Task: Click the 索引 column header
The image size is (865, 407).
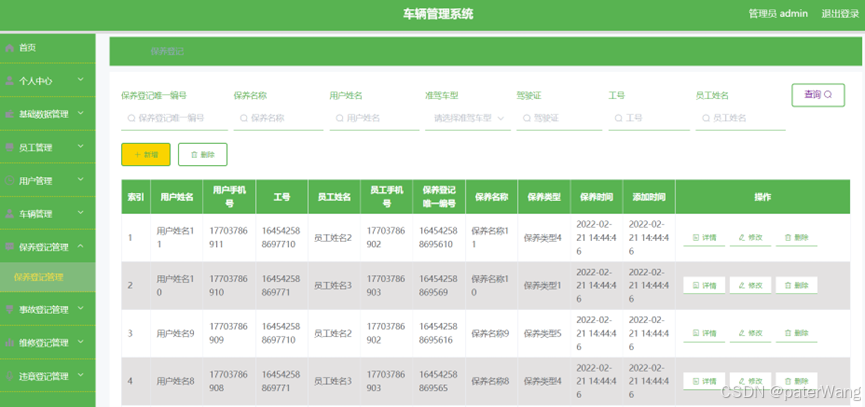Action: tap(136, 197)
